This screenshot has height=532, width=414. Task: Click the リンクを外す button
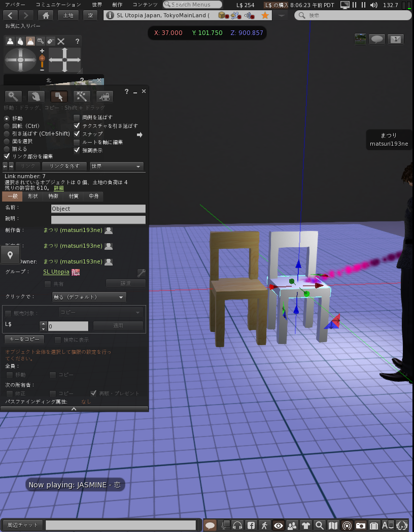pyautogui.click(x=65, y=167)
